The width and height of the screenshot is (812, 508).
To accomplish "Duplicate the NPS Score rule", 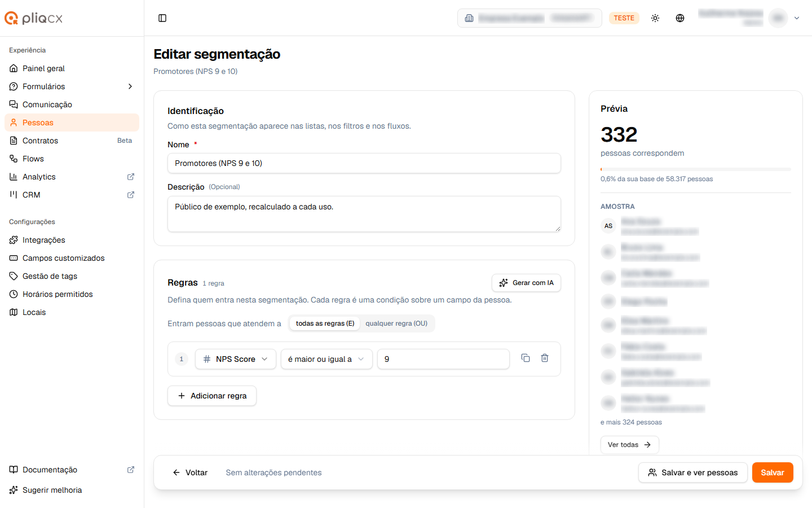I will [526, 358].
